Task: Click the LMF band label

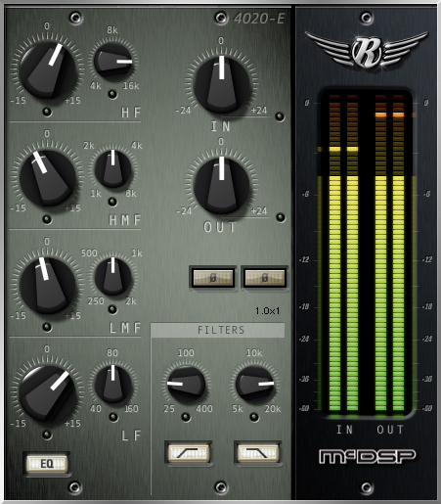Action: [x=125, y=328]
